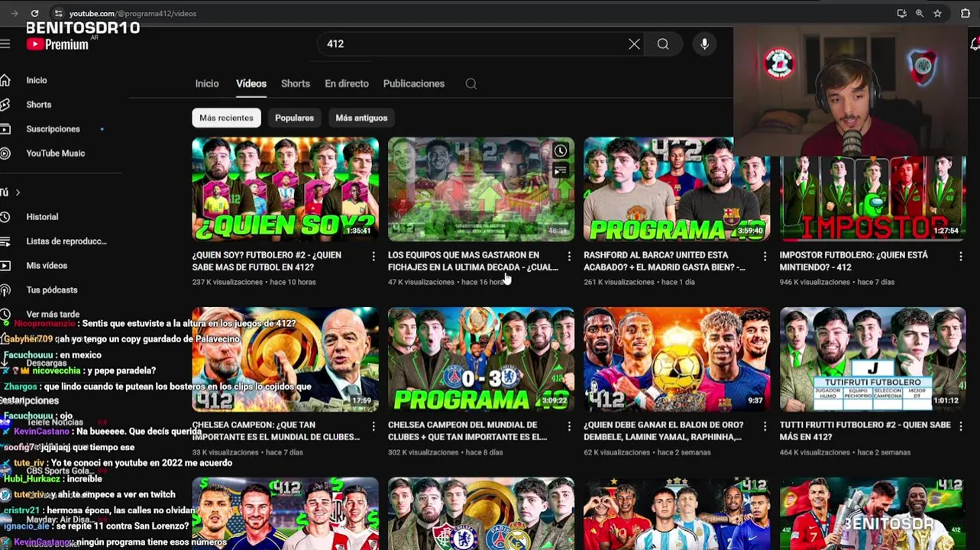Viewport: 980px width, 550px height.
Task: Add fichajes video to Watch Later clock icon
Action: (x=561, y=151)
